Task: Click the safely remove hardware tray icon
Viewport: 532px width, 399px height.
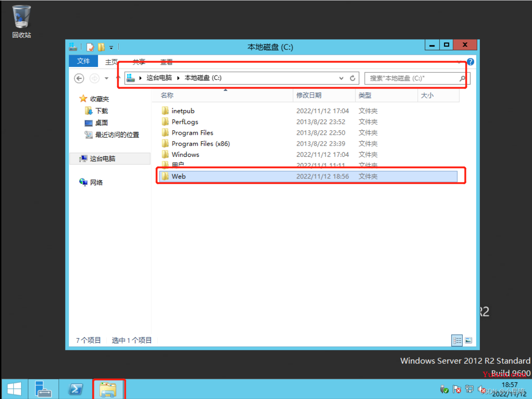Action: tap(444, 389)
